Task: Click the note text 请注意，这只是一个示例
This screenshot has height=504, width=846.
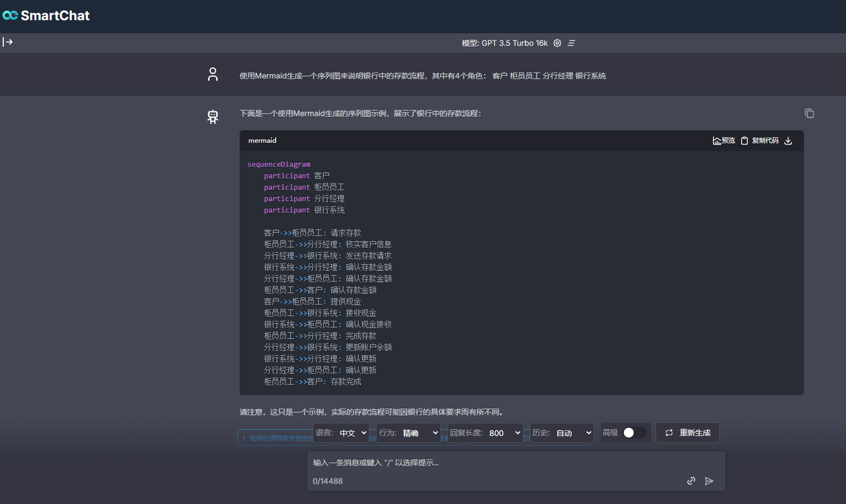Action: (371, 412)
